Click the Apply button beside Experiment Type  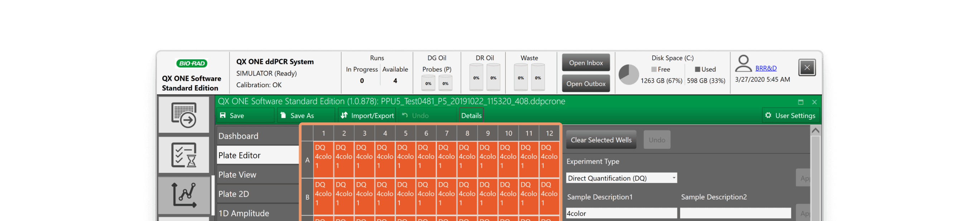pos(803,178)
